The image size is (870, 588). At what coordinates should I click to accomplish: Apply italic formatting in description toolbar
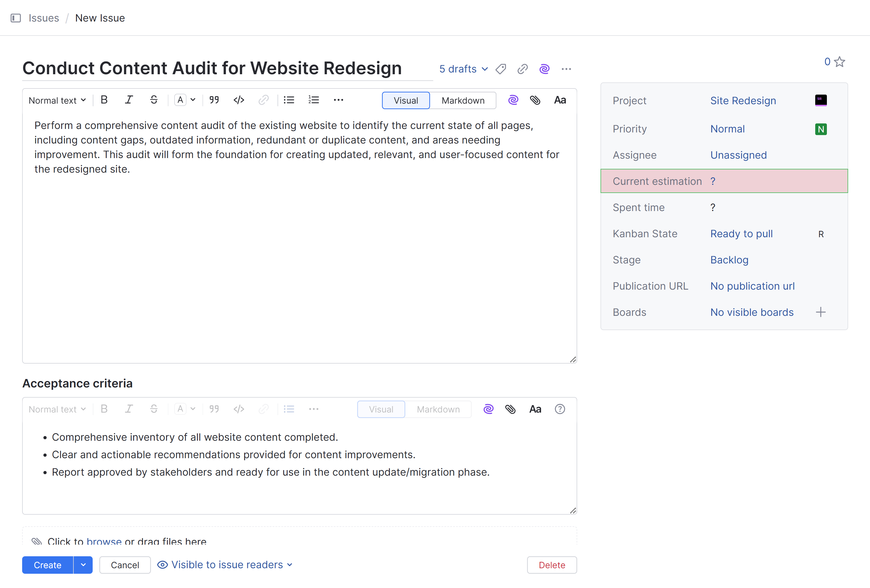(x=129, y=100)
